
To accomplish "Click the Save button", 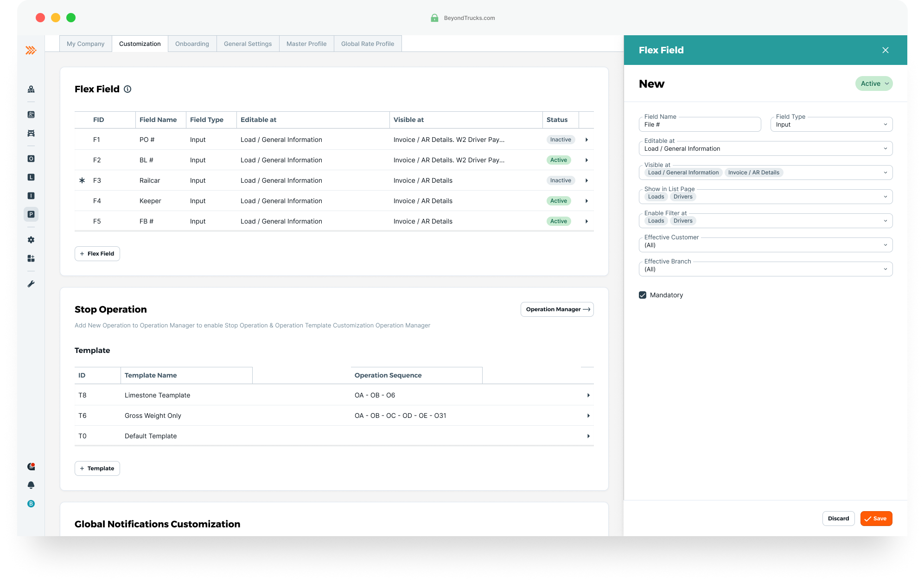I will [x=876, y=519].
